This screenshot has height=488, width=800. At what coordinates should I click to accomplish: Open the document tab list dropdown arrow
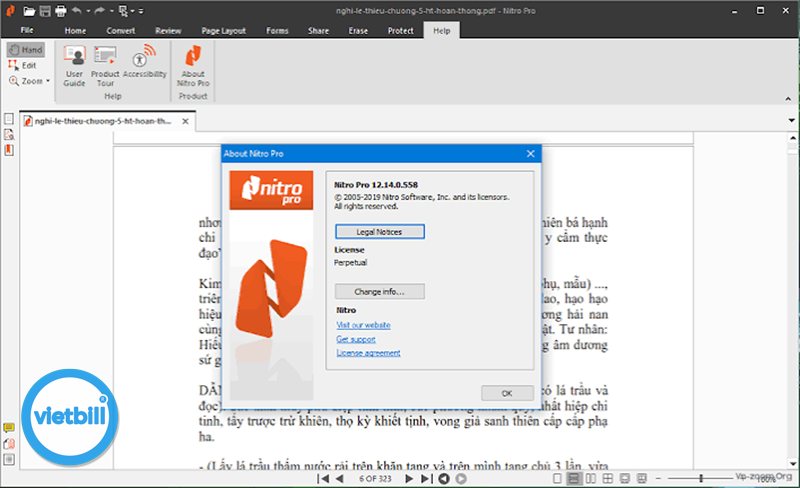[x=791, y=120]
